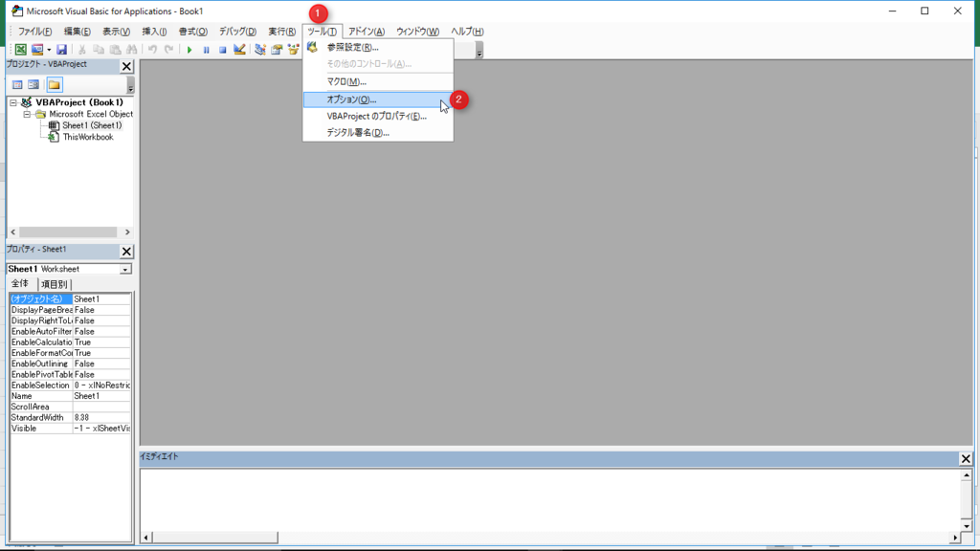Select Sheet1 (Sheet1) in project tree
980x551 pixels.
point(92,125)
